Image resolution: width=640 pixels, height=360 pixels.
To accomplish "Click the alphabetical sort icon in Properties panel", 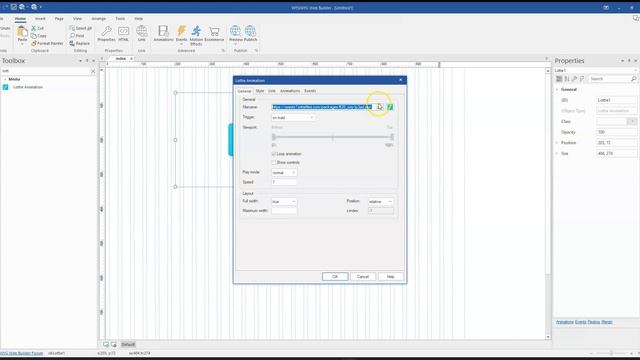I will (567, 79).
